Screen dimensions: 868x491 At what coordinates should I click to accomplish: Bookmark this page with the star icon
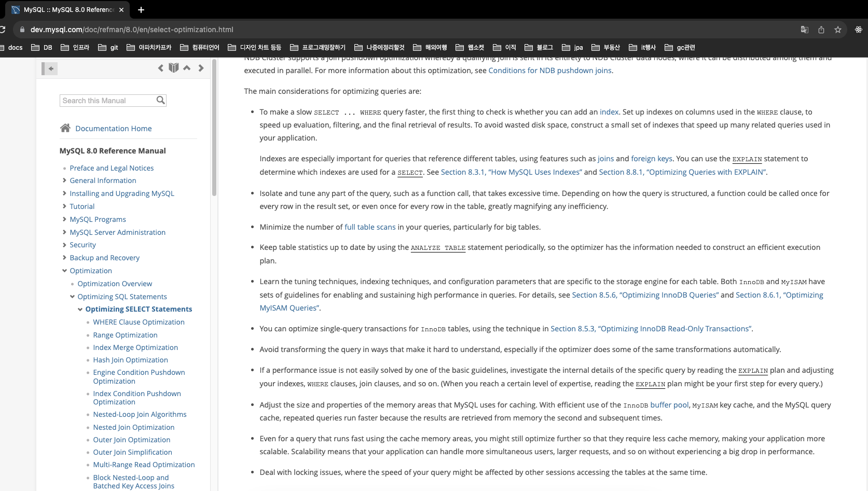pos(838,30)
